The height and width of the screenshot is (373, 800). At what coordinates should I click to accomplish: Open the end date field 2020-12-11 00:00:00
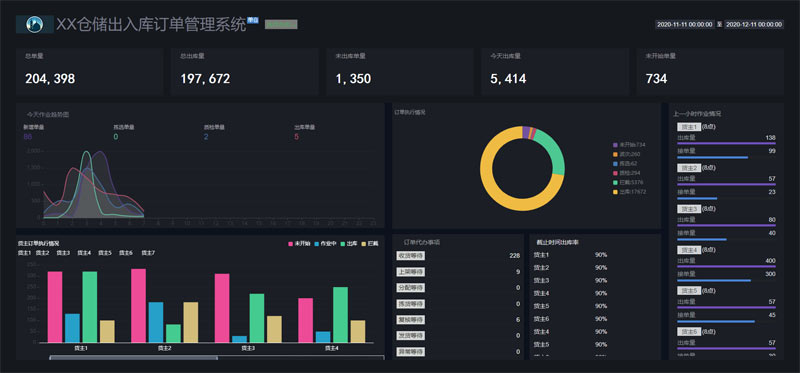pos(754,24)
